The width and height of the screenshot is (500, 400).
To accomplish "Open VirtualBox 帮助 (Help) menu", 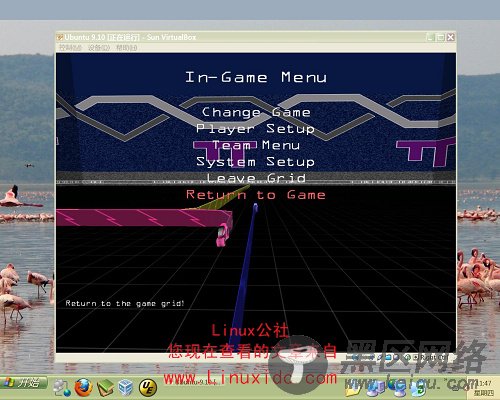I will click(x=127, y=48).
